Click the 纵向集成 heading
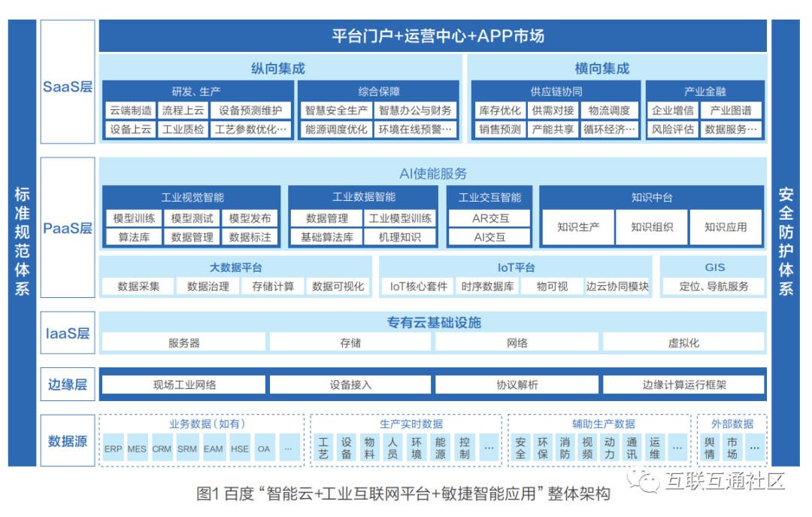Screen dimensions: 812x517 coord(279,68)
